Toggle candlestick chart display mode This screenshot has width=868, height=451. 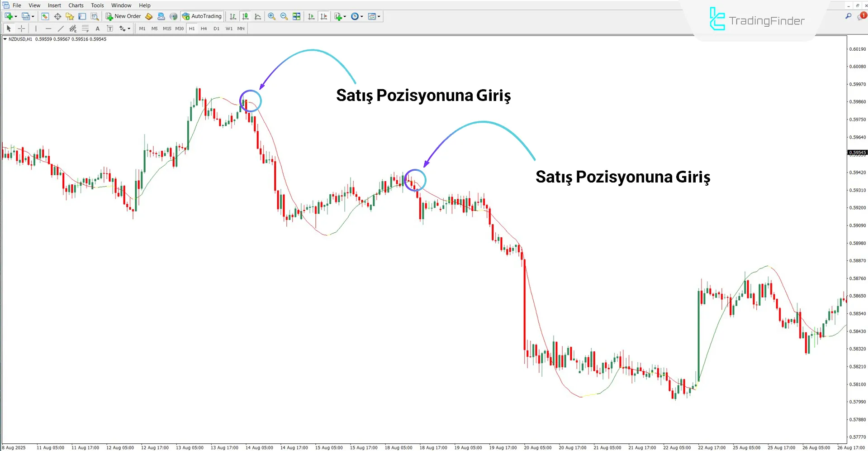point(245,16)
